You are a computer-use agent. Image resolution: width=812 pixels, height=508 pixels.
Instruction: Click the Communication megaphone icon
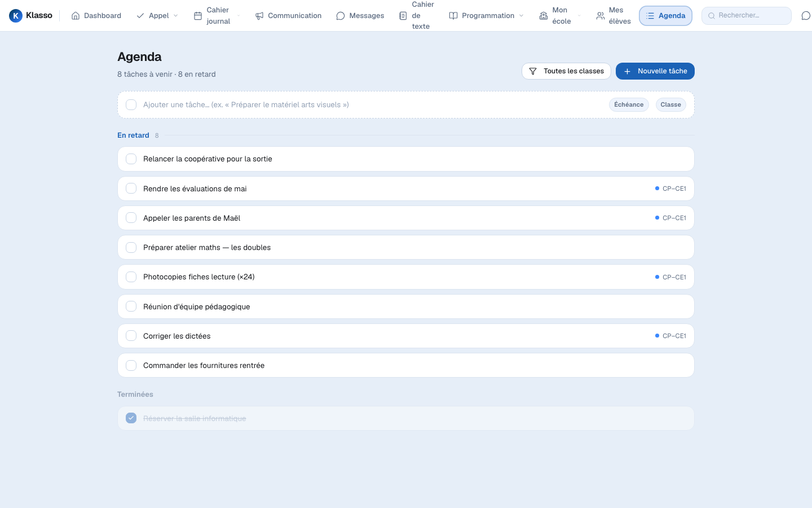click(x=259, y=16)
